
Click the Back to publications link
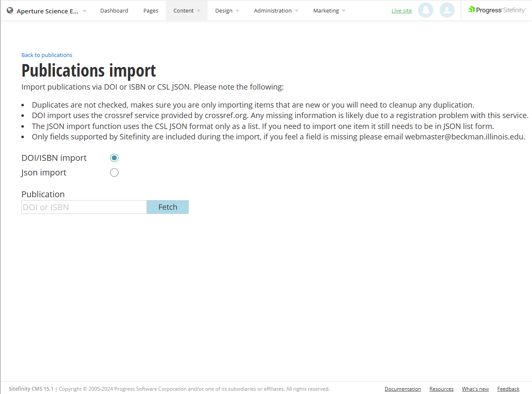coord(46,55)
